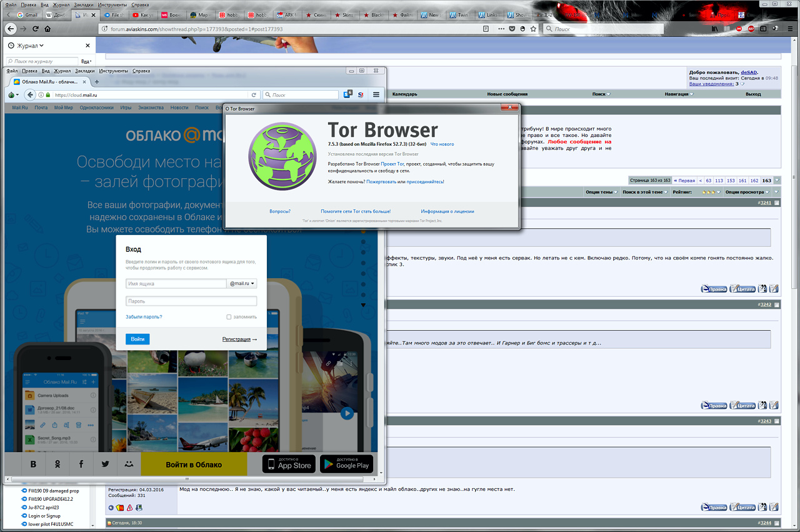Click the NoScript icon in Tor Browser
Viewport: 800px width, 532px height.
pos(361,95)
